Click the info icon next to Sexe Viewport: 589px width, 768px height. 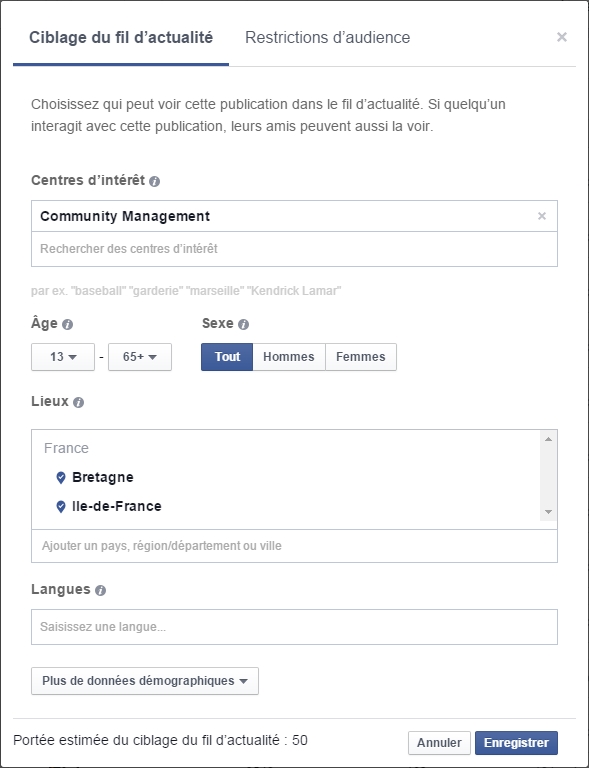pos(243,325)
